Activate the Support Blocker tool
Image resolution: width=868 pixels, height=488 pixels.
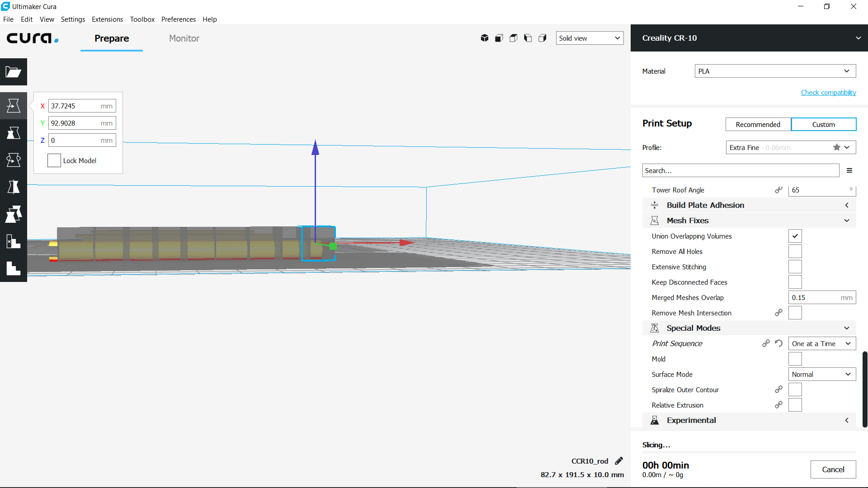tap(14, 241)
